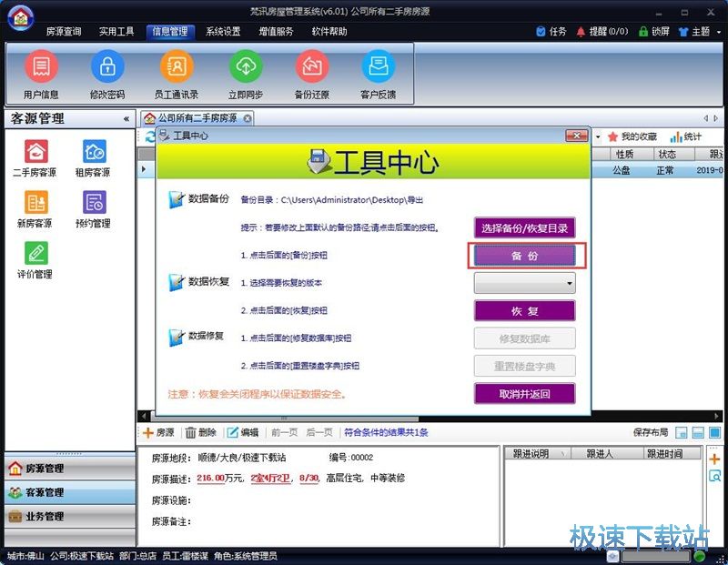
Task: Select first layout icon beside 保存布局
Action: pos(681,433)
